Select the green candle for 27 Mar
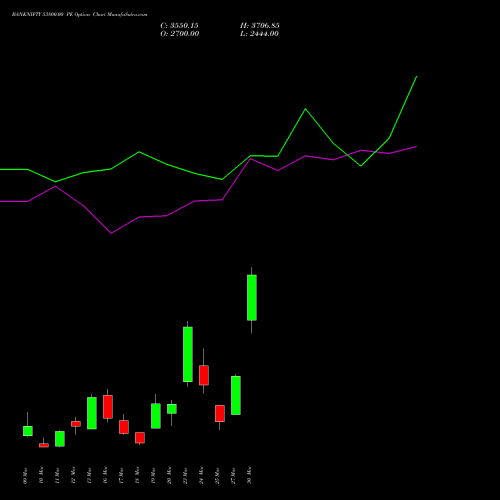The image size is (500, 500). [x=236, y=395]
